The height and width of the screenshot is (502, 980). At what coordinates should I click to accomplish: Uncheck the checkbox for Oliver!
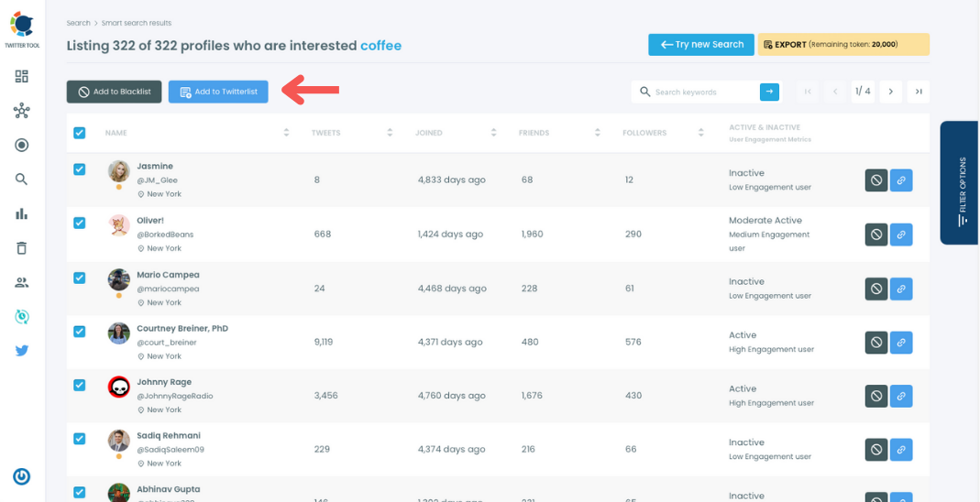(80, 223)
